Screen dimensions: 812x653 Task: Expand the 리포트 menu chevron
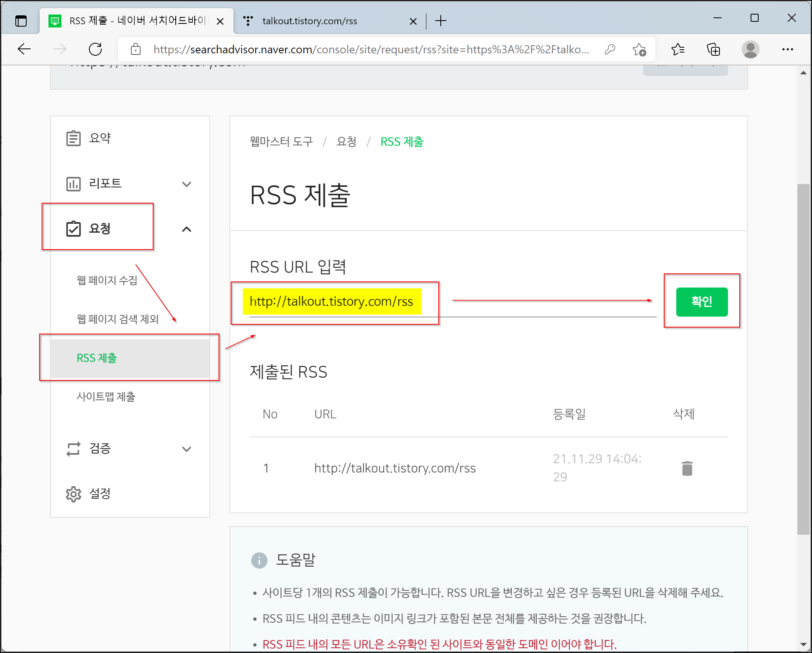(186, 184)
